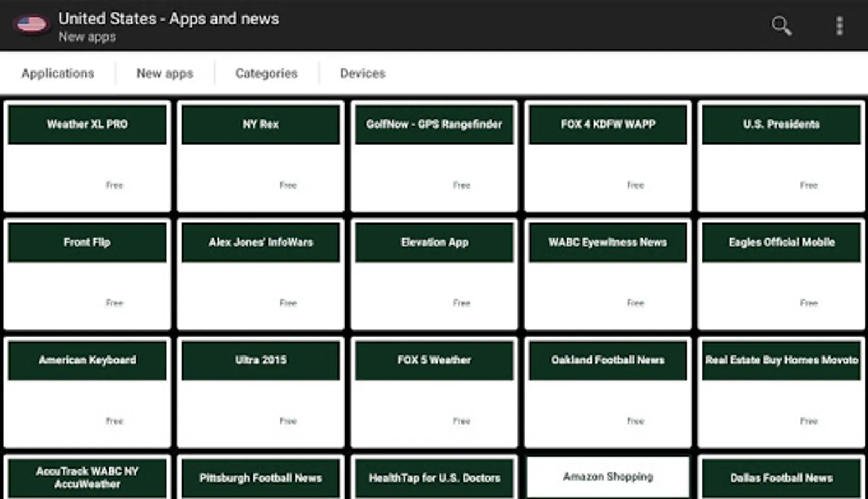Open the three-dot overflow menu
Screen dimensions: 868x499
840,26
